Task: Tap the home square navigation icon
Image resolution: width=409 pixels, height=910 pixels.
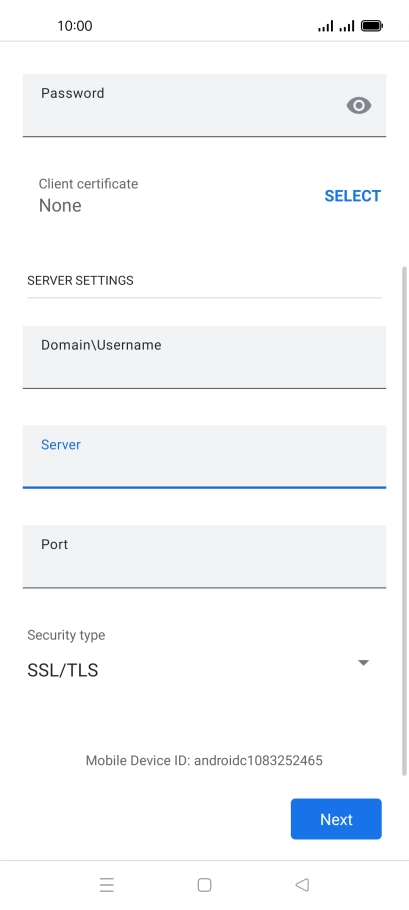Action: coord(204,884)
